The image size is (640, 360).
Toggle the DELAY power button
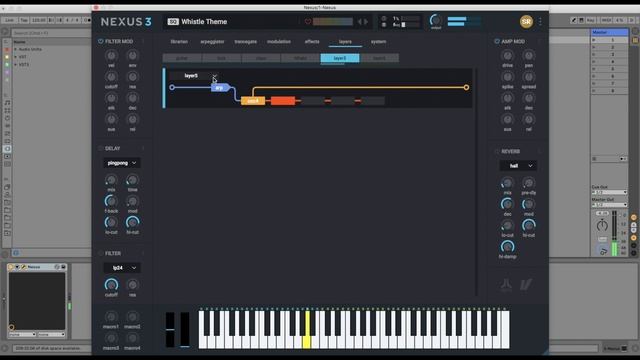click(100, 149)
